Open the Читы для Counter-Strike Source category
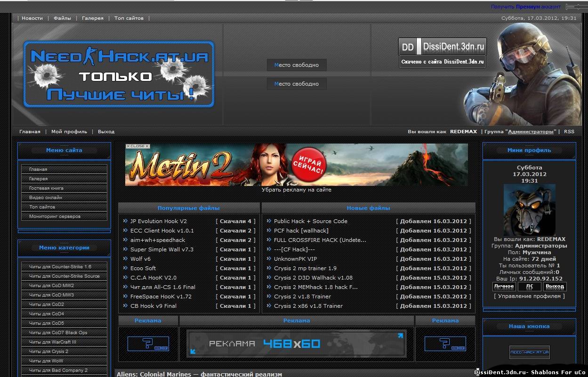The height and width of the screenshot is (377, 588). click(64, 276)
